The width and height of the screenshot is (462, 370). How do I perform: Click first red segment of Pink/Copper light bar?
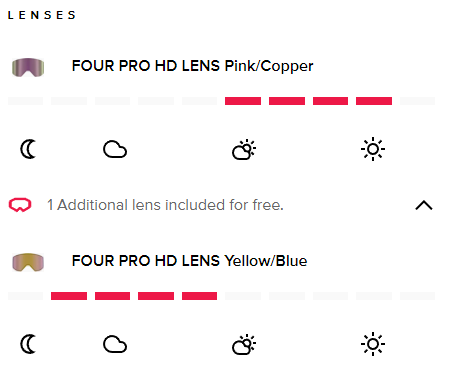pyautogui.click(x=243, y=101)
